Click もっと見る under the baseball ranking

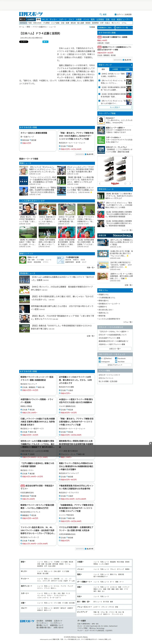[x=115, y=107]
